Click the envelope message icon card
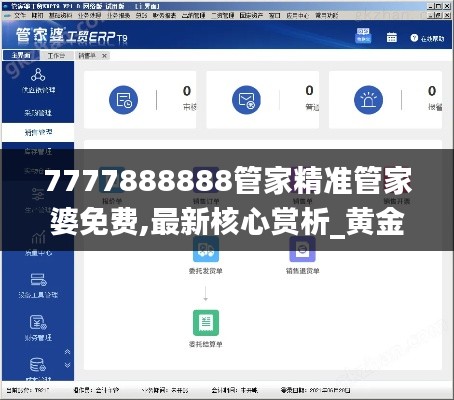 246,100
